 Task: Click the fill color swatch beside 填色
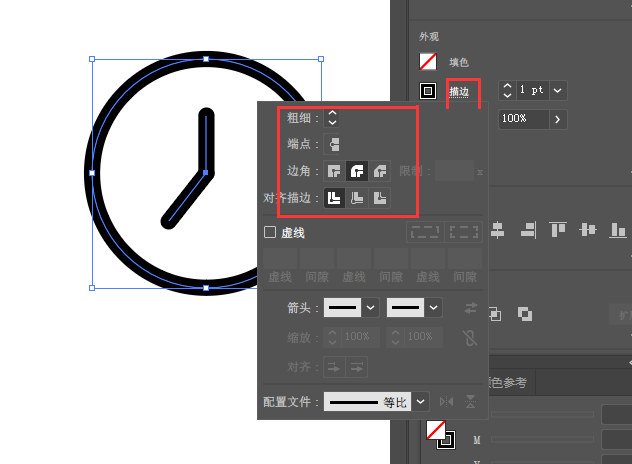(428, 62)
